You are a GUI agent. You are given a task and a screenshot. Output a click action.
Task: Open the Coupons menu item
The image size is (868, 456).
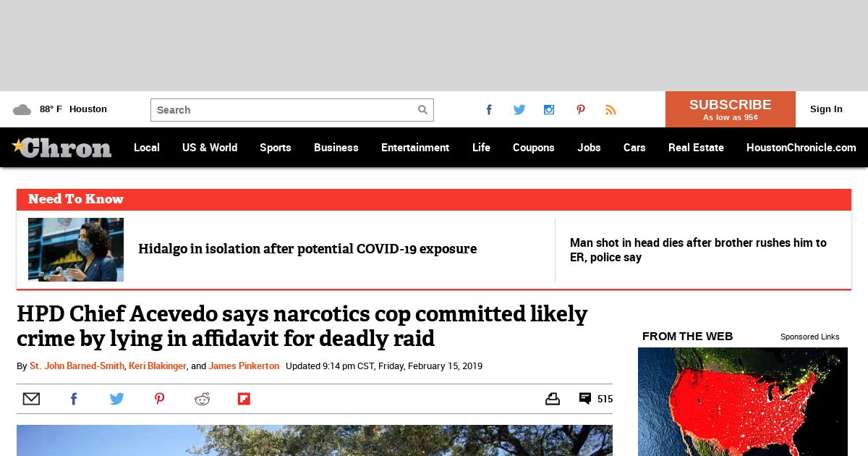coord(534,148)
